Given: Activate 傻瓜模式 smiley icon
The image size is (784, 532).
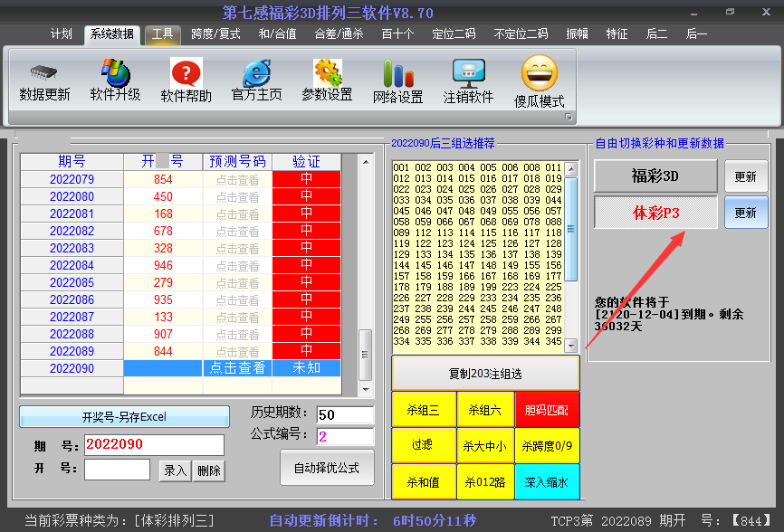Looking at the screenshot, I should (x=539, y=73).
